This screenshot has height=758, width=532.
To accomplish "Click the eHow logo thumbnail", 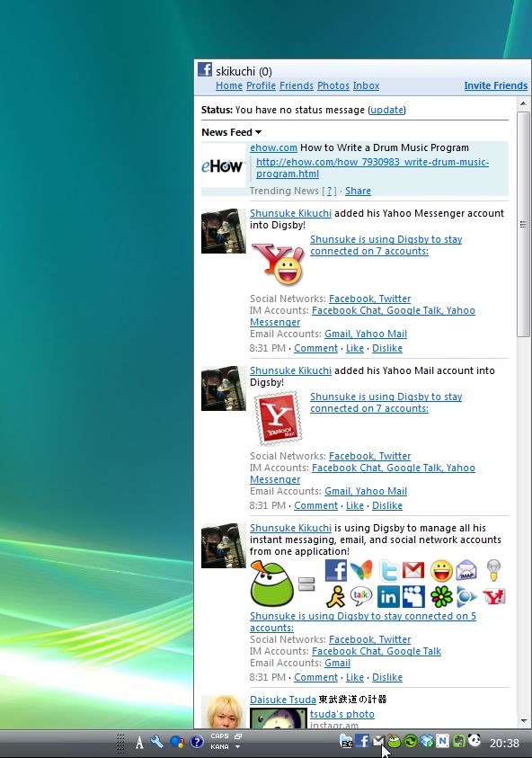I will pos(223,165).
